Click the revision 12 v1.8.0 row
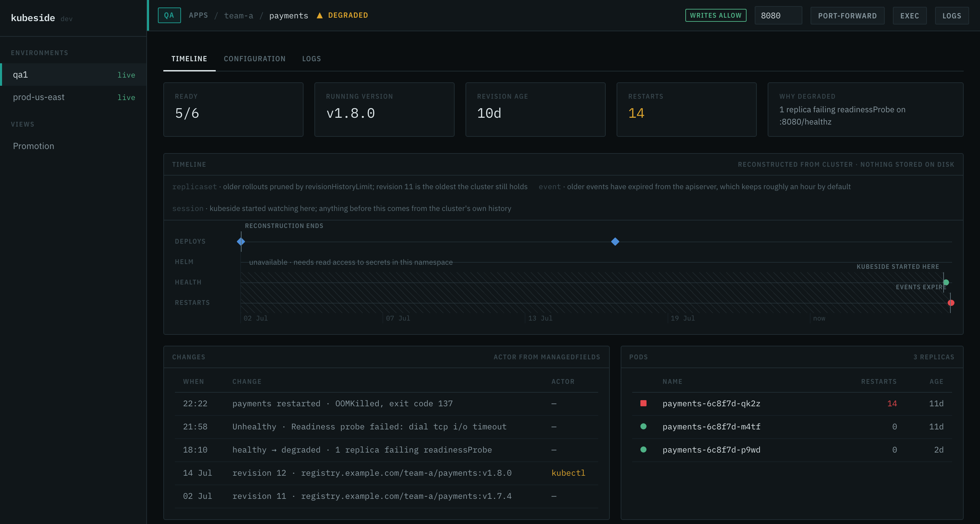Viewport: 980px width, 524px height. (386, 473)
